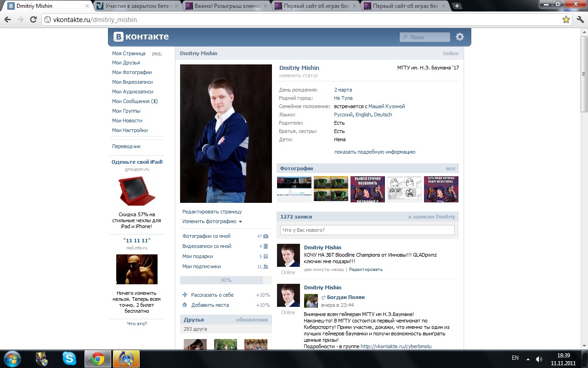Click the subscribers icon next to count 11
The height and width of the screenshot is (368, 588).
pos(266,267)
